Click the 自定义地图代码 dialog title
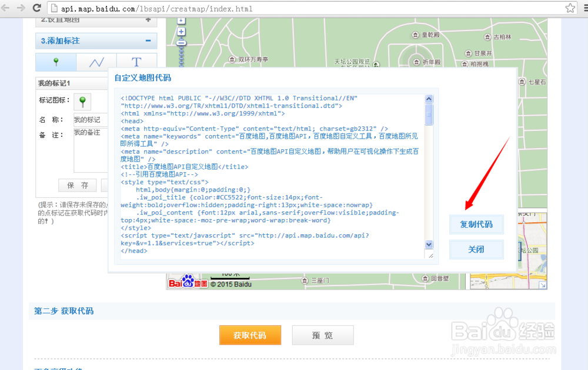The width and height of the screenshot is (588, 370). tap(142, 78)
